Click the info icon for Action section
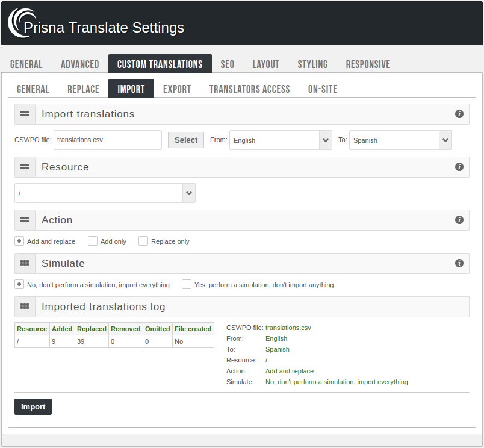The image size is (484, 448). click(459, 220)
